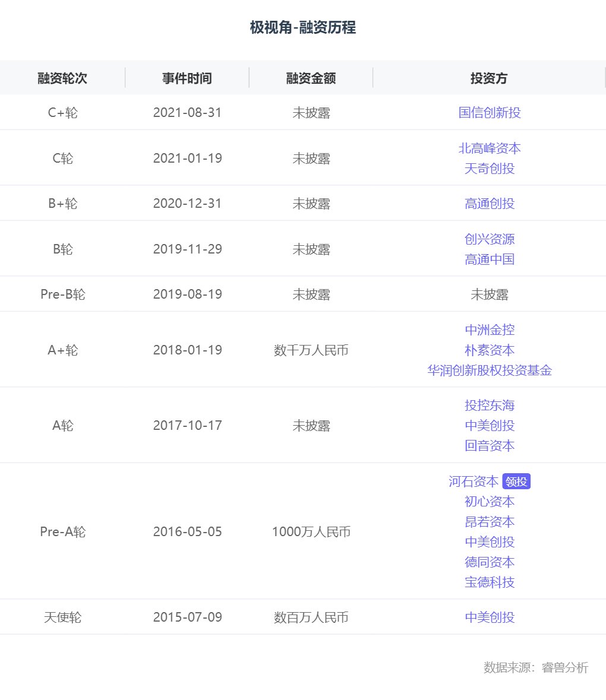Open investor link 北高峰资本
Image resolution: width=606 pixels, height=700 pixels.
[490, 148]
